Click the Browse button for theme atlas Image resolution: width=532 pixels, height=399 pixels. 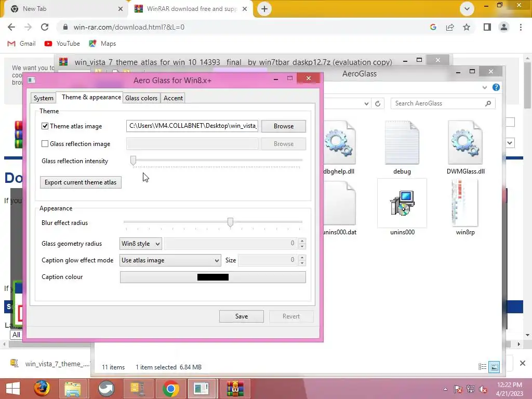283,126
